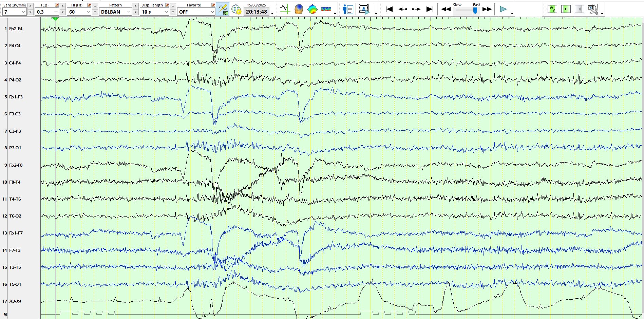Select the X3-X4 channel label
644x319 pixels.
(15, 301)
